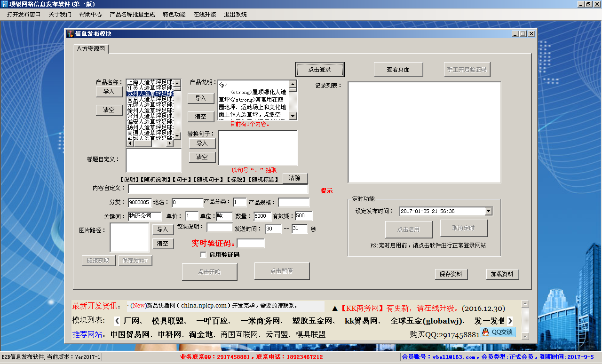The height and width of the screenshot is (364, 602).
Task: Click 信息发布模块 window title icon
Action: (71, 34)
